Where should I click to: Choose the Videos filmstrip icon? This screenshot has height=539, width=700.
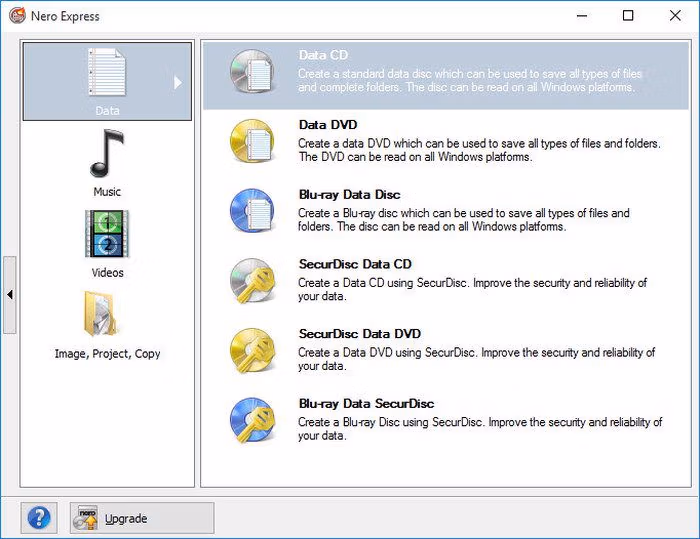pos(107,234)
